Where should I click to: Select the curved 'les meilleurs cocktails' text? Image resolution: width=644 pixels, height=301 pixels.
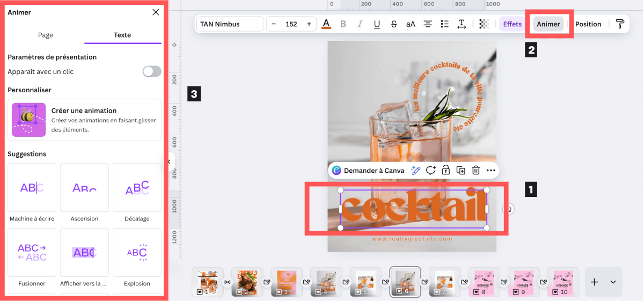click(x=448, y=97)
